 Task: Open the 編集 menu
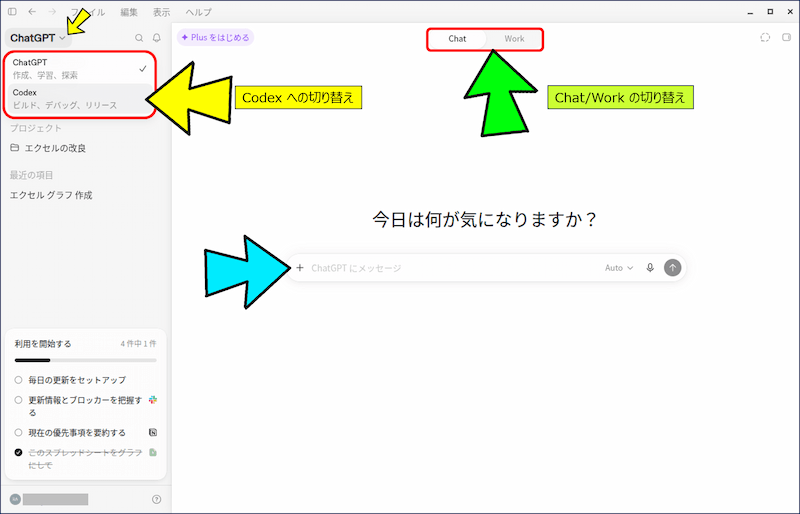[129, 12]
